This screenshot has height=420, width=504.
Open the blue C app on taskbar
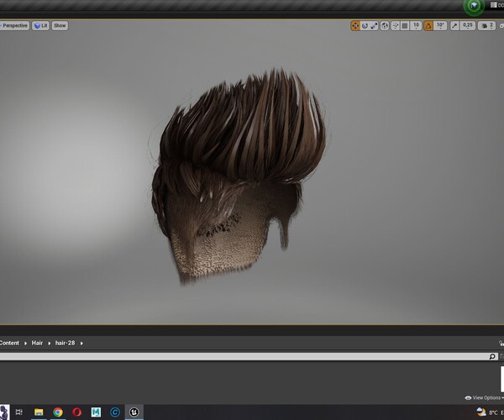tap(115, 412)
